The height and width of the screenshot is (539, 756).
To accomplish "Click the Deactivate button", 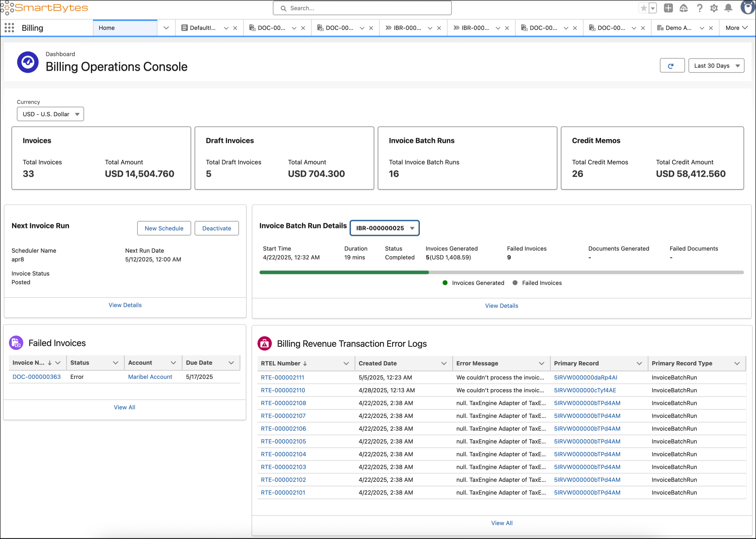I will (x=217, y=228).
